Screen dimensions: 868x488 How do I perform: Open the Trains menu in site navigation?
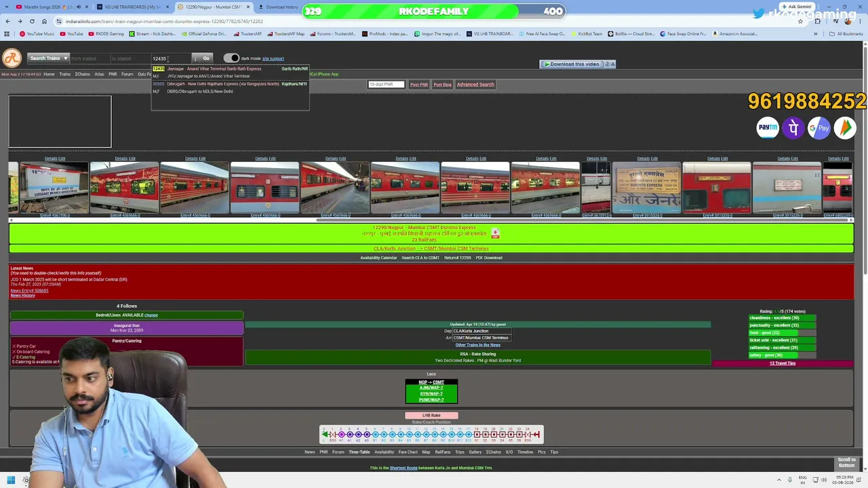click(65, 74)
